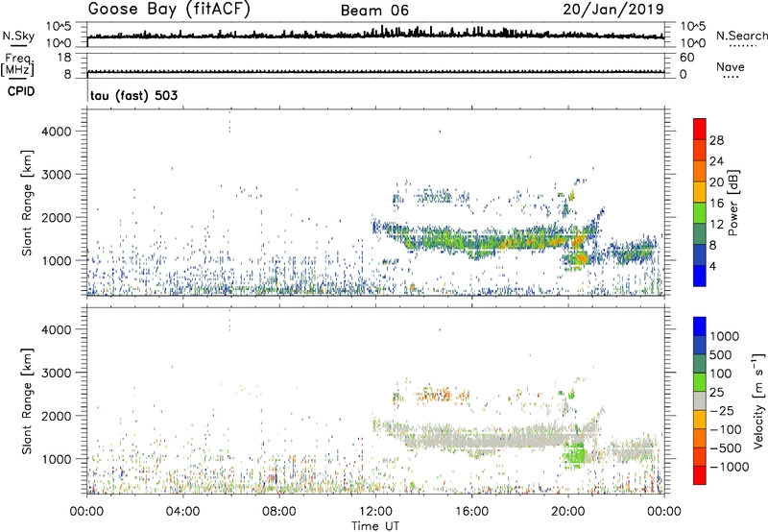
Task: Pick light green velocity segment 25 to 100
Action: click(700, 382)
